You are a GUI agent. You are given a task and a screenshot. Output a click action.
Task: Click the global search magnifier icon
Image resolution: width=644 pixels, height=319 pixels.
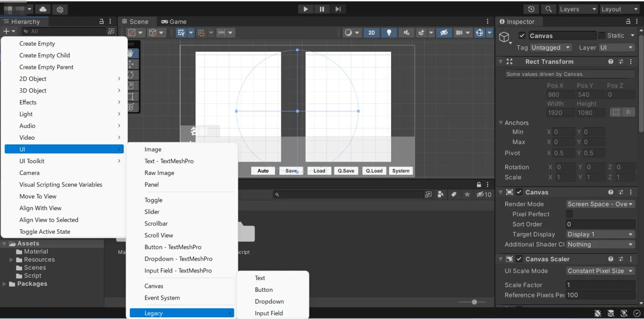[548, 9]
